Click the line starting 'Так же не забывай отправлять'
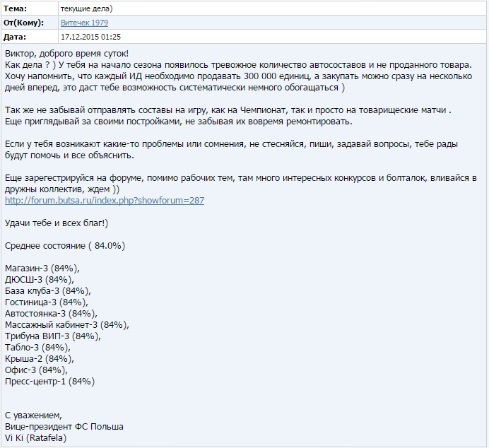 [x=228, y=110]
